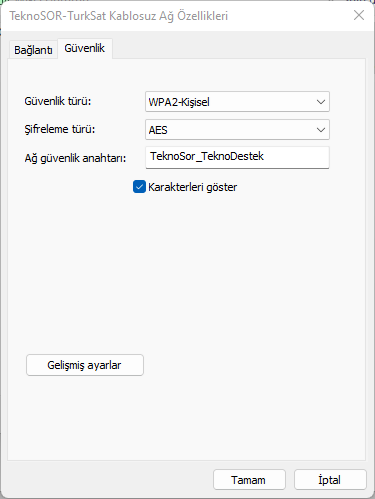Uncheck the Karakterleri göster checkbox
Image resolution: width=375 pixels, height=499 pixels.
[139, 187]
